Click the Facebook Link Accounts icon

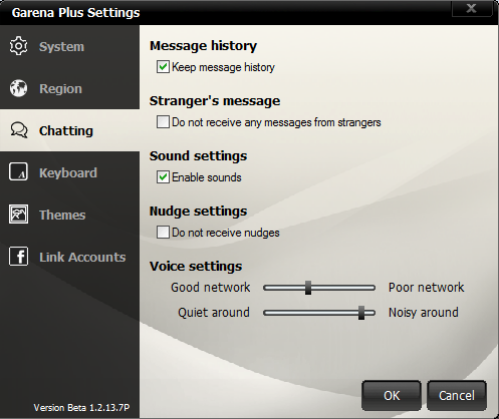(18, 256)
